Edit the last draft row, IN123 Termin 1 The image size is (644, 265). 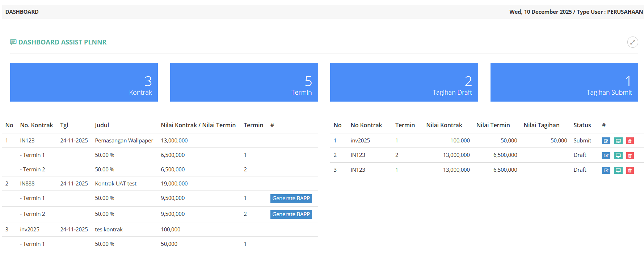[606, 170]
